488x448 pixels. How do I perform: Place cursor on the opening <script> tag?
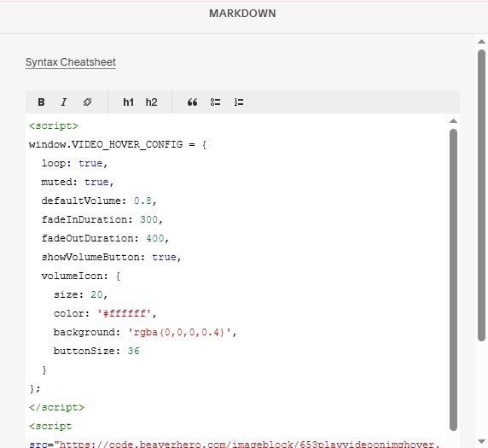coord(53,125)
